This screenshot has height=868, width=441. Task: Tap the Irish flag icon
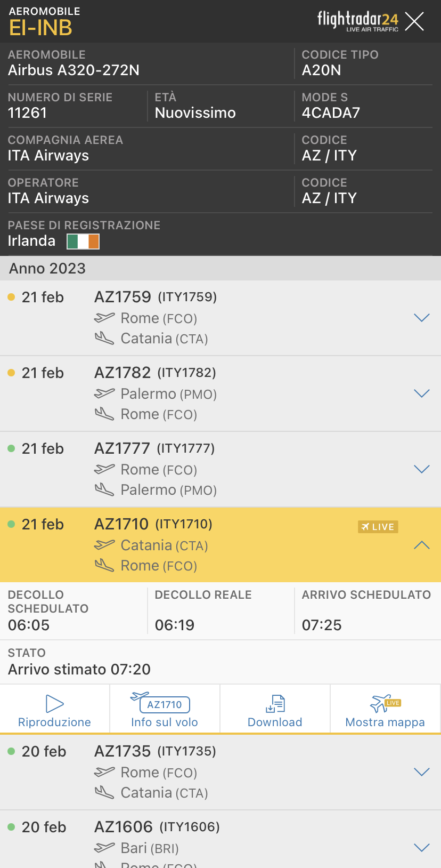[x=83, y=242]
